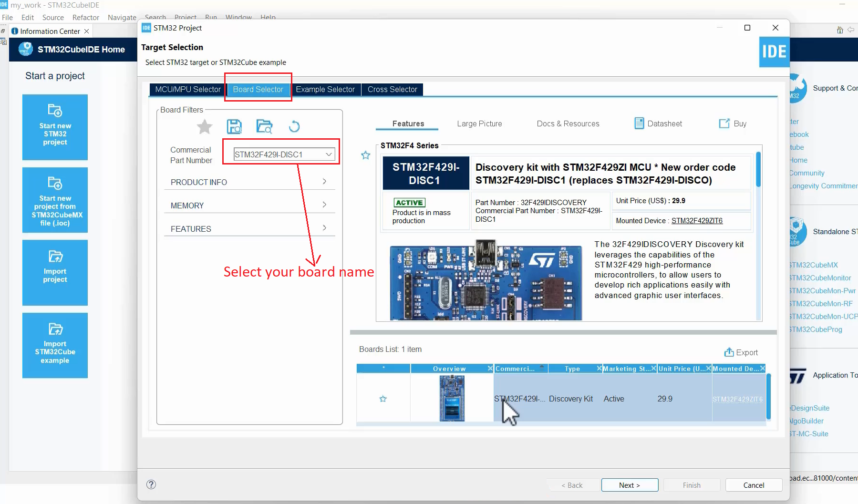Expand the MEMORY filter section
The height and width of the screenshot is (504, 858).
249,206
